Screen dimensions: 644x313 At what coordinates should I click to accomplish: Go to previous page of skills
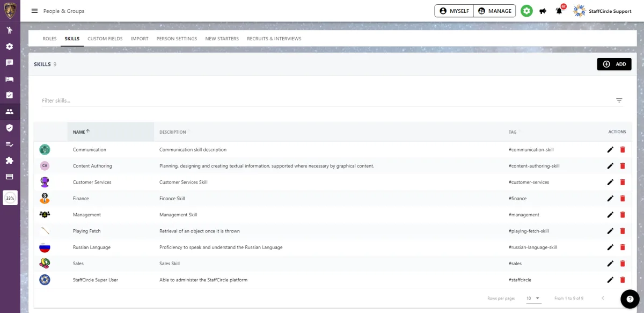tap(603, 298)
